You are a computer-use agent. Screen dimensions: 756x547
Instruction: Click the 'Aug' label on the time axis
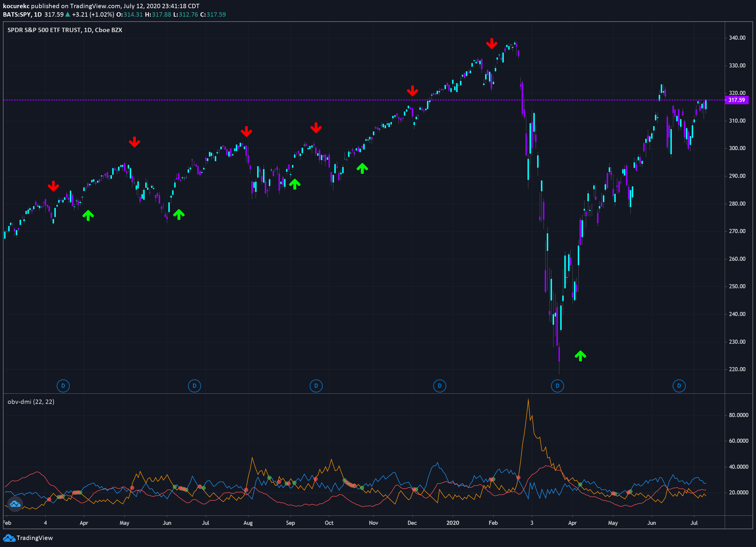pos(248,523)
